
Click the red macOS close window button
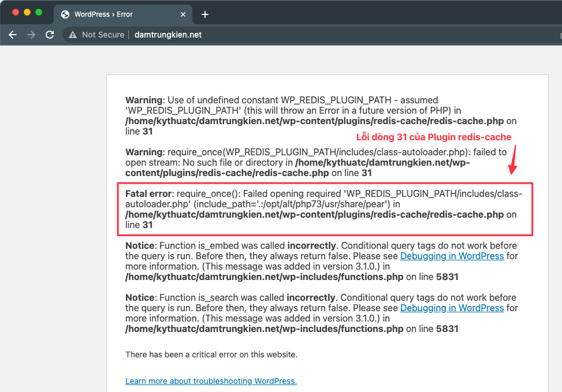(16, 12)
